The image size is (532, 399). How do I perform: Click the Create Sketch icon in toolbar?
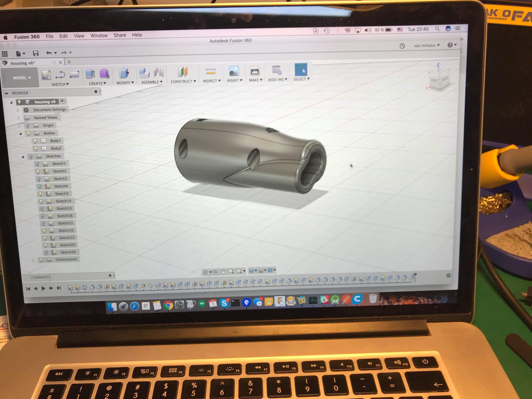coord(46,75)
